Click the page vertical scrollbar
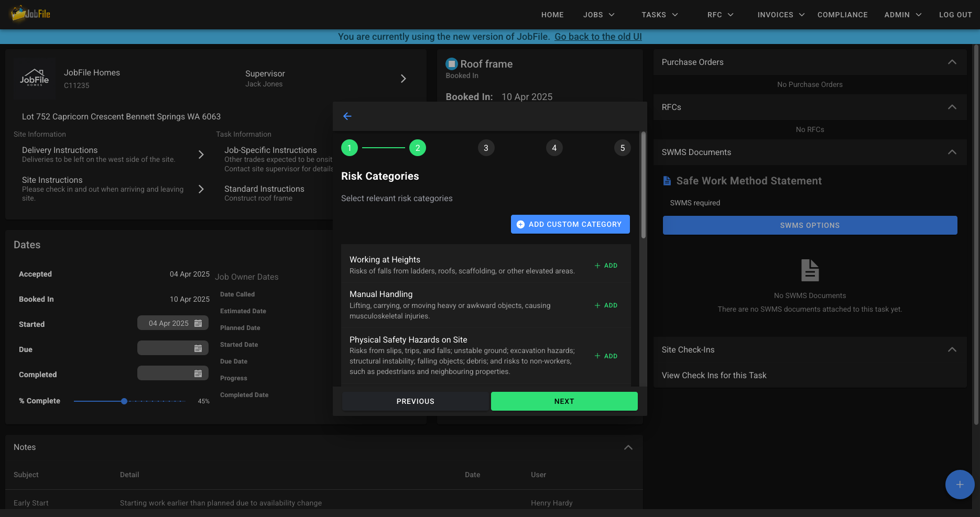Image resolution: width=980 pixels, height=517 pixels. (976, 235)
